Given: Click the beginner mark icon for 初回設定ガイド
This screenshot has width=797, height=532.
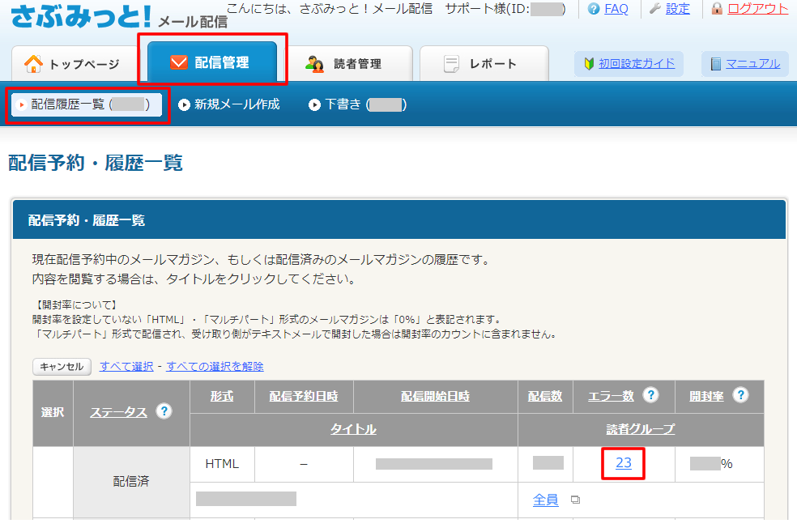Looking at the screenshot, I should tap(589, 63).
